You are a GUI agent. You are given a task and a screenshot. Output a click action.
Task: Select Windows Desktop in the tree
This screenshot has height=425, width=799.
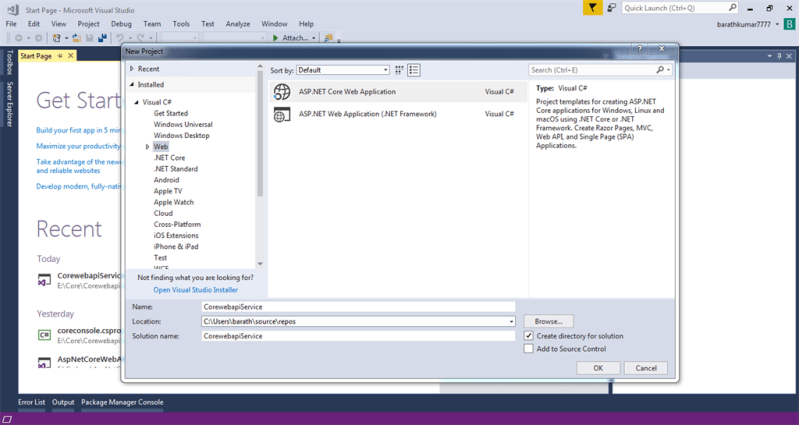pos(181,136)
